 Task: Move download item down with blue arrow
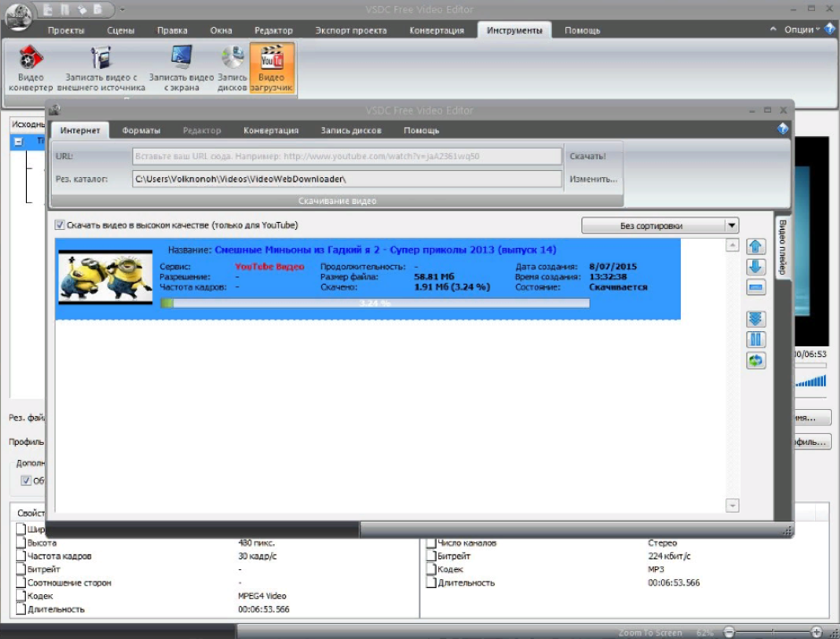tap(755, 267)
